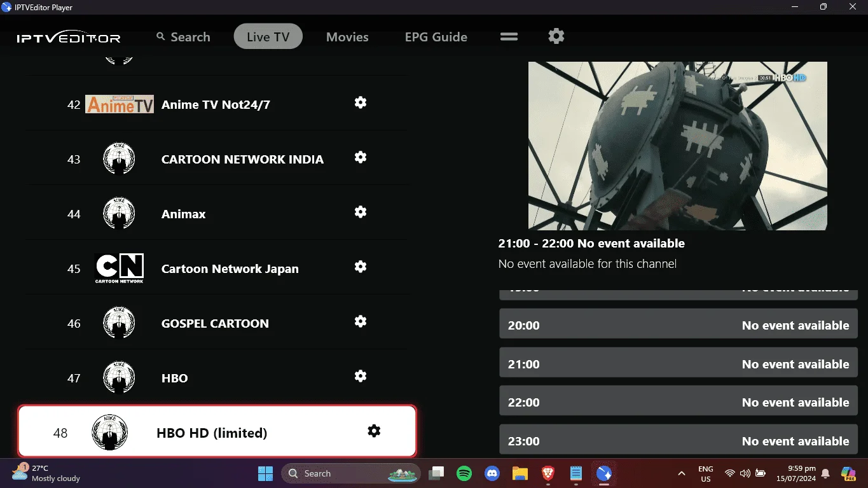
Task: Select channel CARTOON NETWORK INDIA
Action: tap(216, 159)
